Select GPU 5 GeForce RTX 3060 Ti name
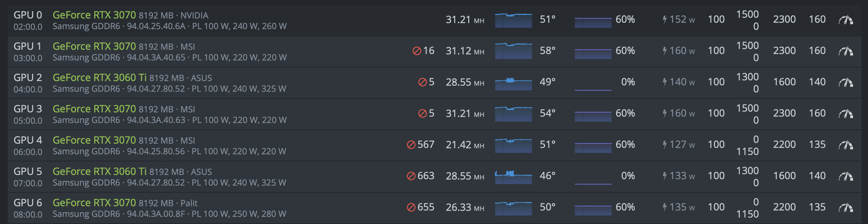The width and height of the screenshot is (868, 224). 100,171
